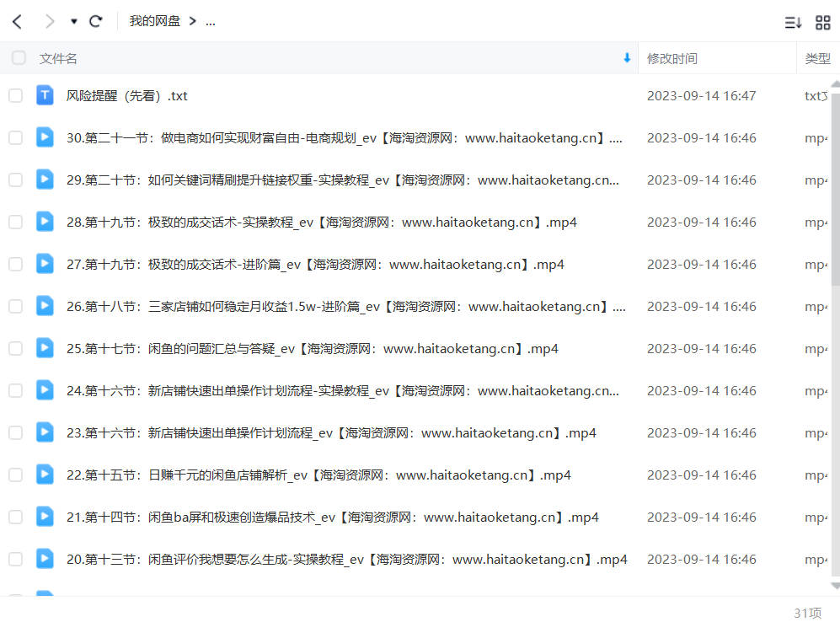Check the box for 风险提醒（先看）.txt

15,96
